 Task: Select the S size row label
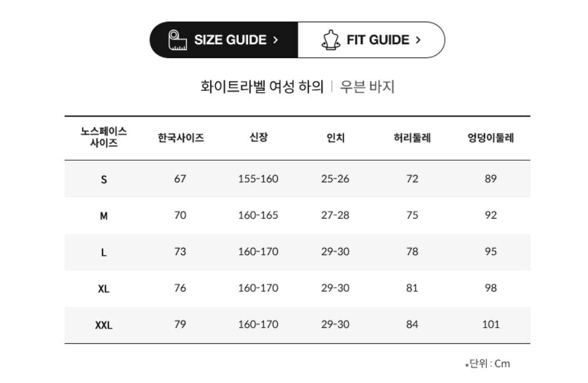point(104,179)
